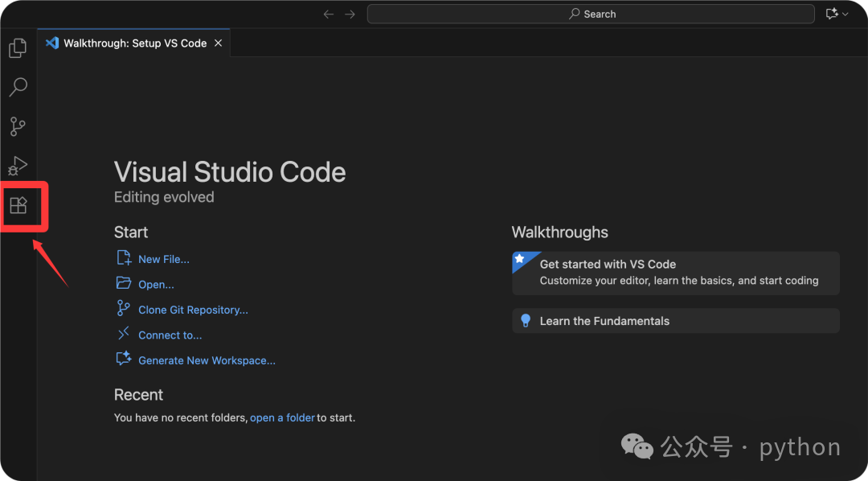Click the Visual Studio Code heading

click(230, 172)
